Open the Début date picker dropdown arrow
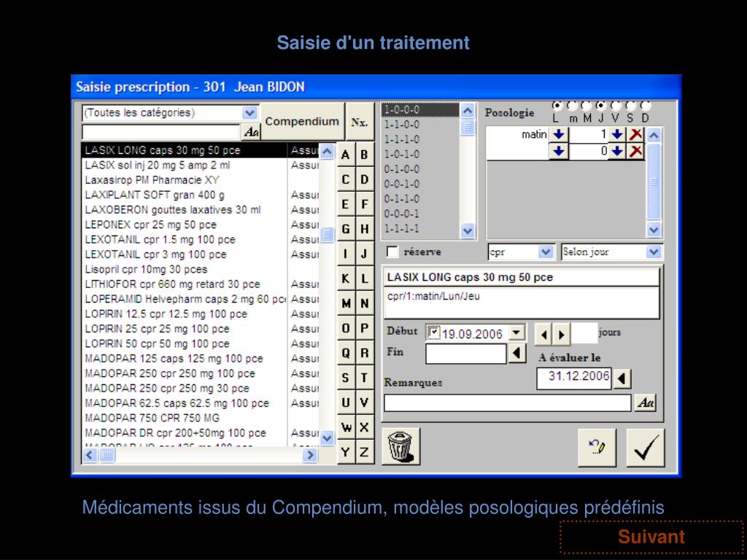Screen dimensions: 747x560 (516, 332)
